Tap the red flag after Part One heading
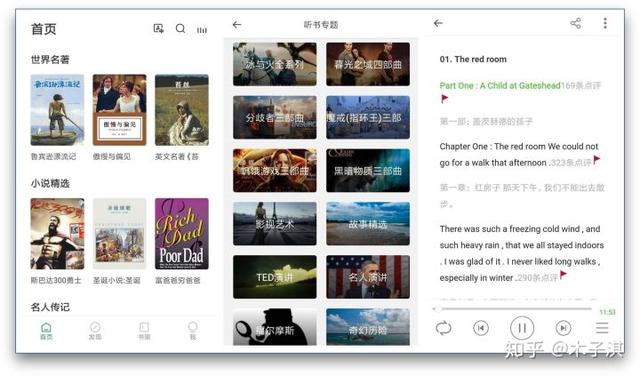This screenshot has height=376, width=640. (444, 98)
